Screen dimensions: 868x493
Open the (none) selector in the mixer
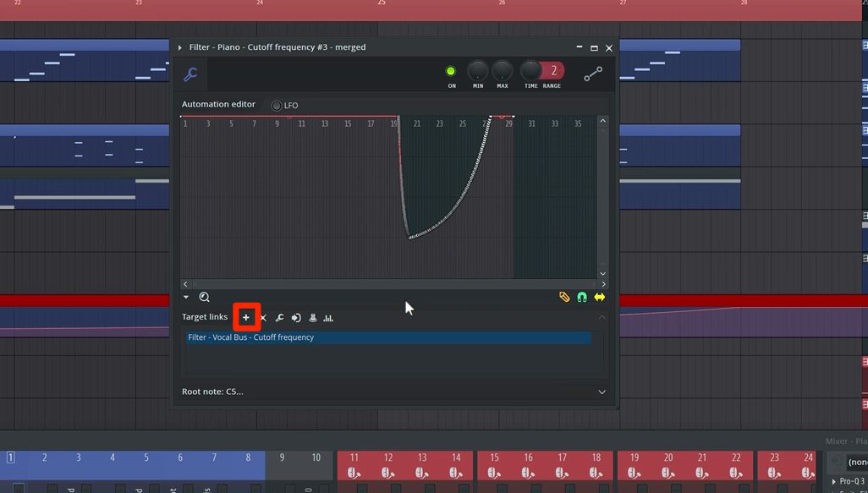[858, 462]
